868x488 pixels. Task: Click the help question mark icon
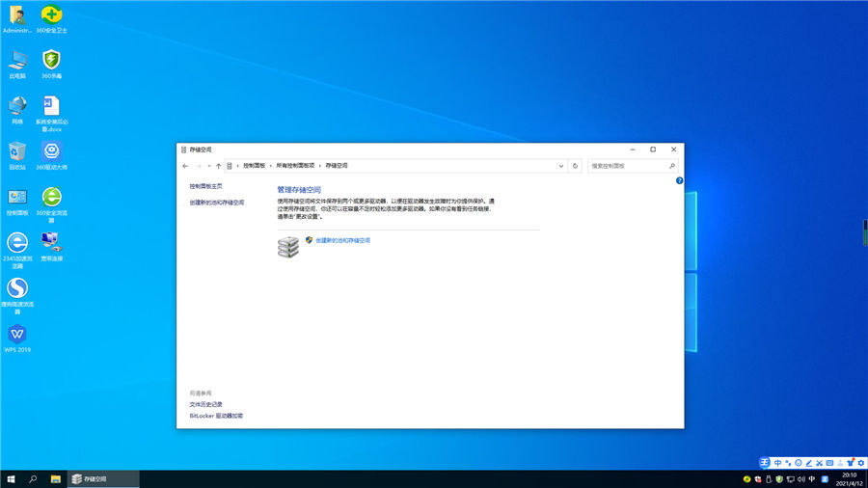pyautogui.click(x=679, y=180)
